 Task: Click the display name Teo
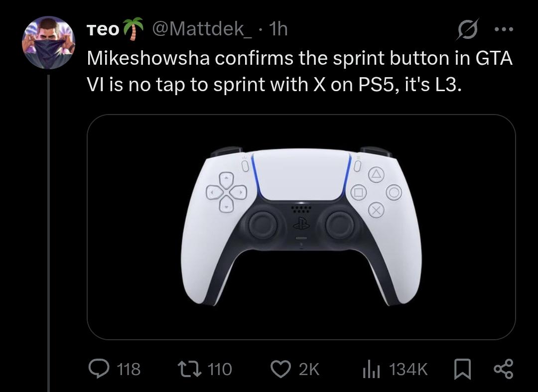(x=103, y=29)
